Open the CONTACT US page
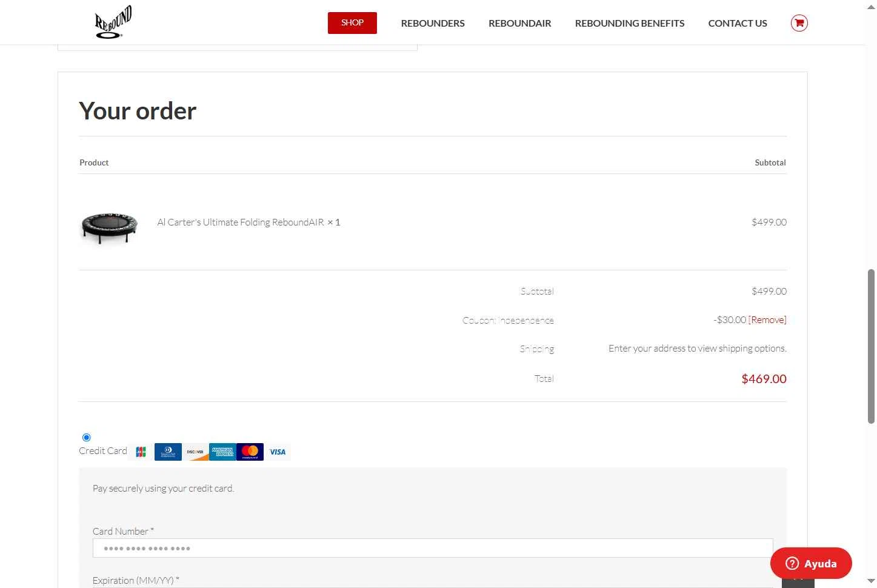877x588 pixels. coord(738,23)
